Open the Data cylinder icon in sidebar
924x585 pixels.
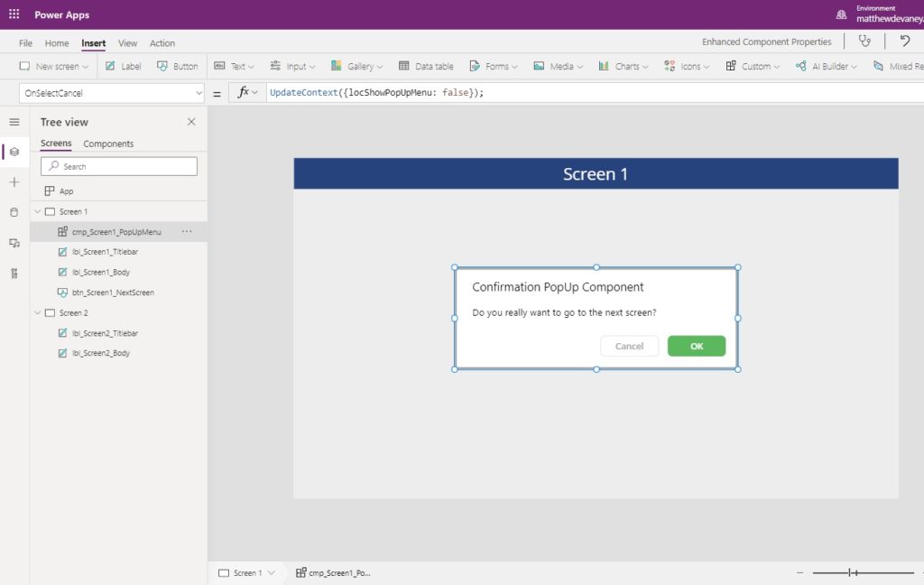(x=14, y=212)
